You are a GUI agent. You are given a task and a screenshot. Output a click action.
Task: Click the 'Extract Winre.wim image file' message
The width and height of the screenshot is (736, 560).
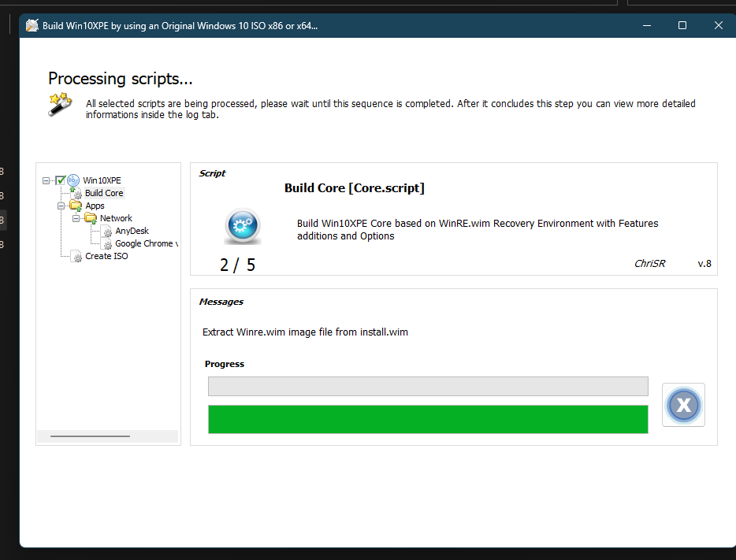(x=305, y=332)
